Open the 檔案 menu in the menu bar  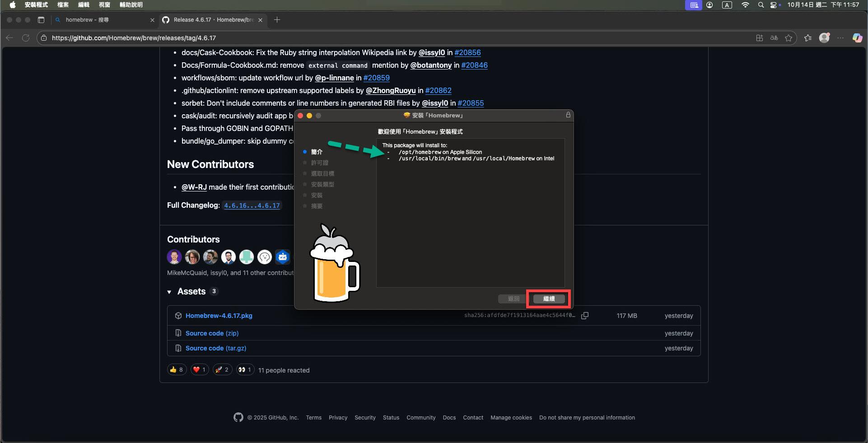pos(63,5)
